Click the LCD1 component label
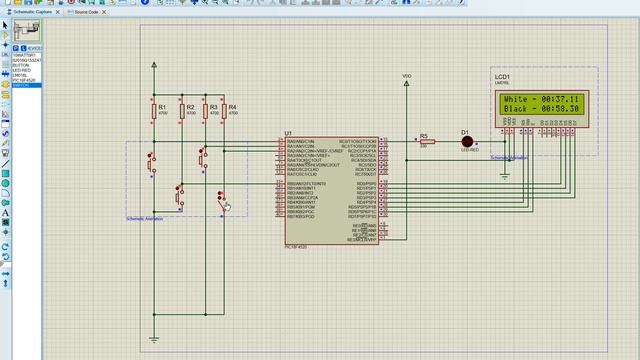 pyautogui.click(x=502, y=77)
